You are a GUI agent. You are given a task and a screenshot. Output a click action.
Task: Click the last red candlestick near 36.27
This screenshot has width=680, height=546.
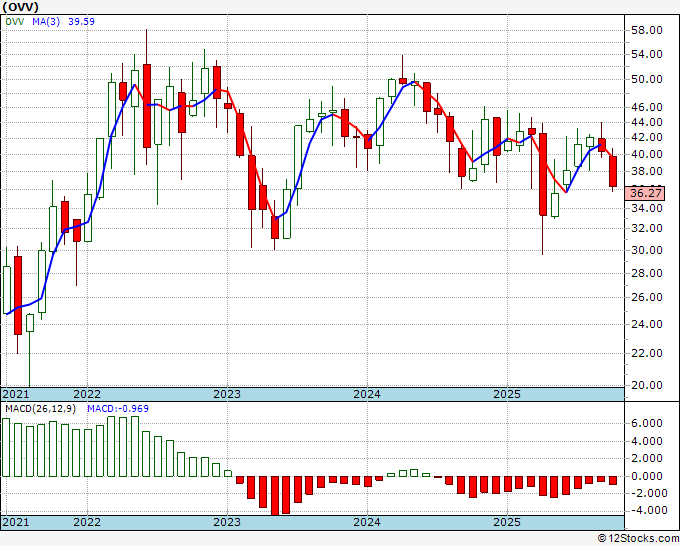tap(613, 171)
